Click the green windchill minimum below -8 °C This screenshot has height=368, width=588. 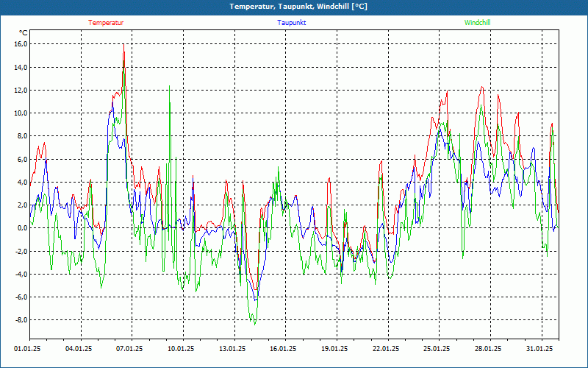(254, 324)
